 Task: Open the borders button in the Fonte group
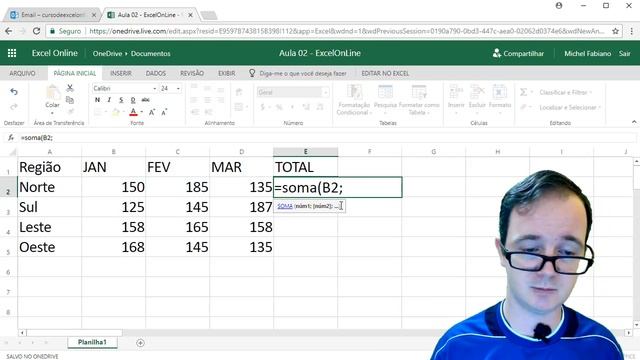(98, 112)
